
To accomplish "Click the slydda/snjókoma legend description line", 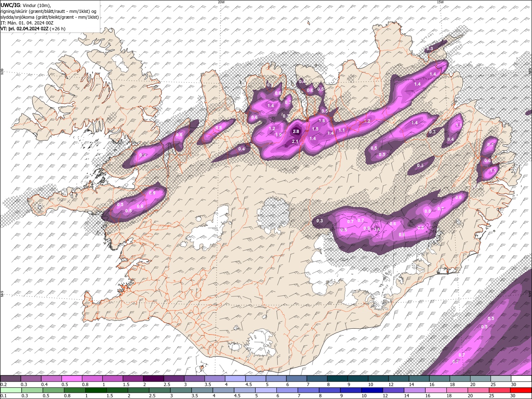I will tap(49, 17).
